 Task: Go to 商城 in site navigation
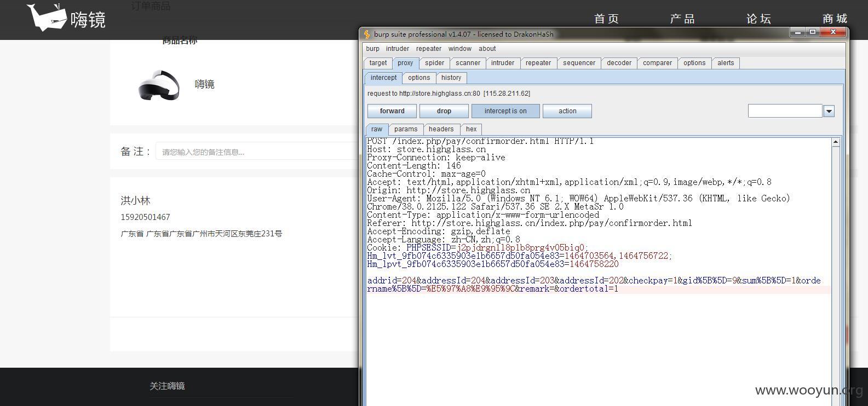pyautogui.click(x=835, y=19)
